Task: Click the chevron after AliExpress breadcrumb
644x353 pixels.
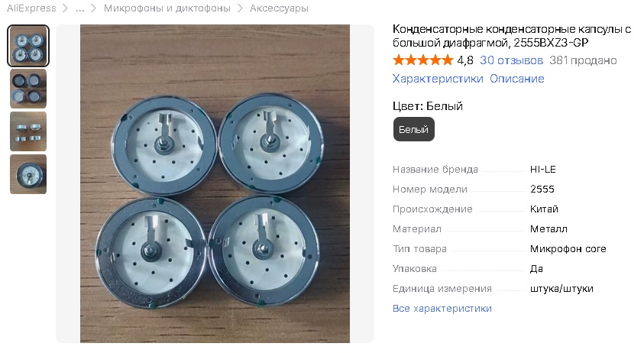Action: pos(65,8)
